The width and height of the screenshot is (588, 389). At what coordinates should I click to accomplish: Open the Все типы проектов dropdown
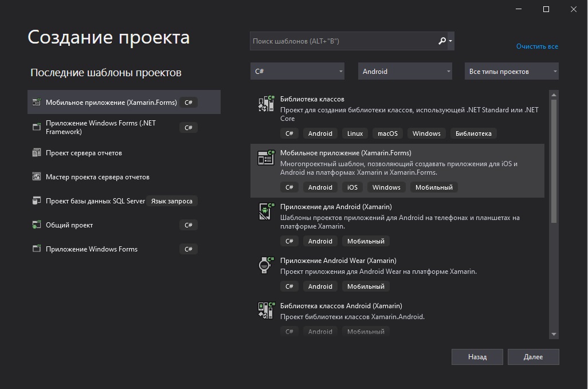(512, 71)
